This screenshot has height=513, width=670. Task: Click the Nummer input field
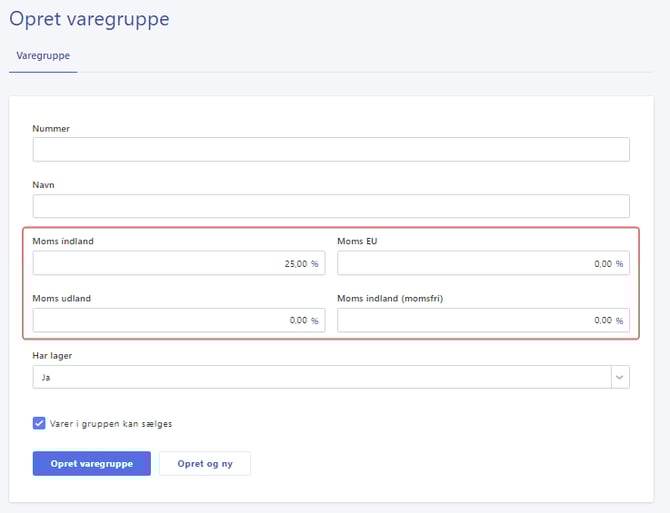331,150
